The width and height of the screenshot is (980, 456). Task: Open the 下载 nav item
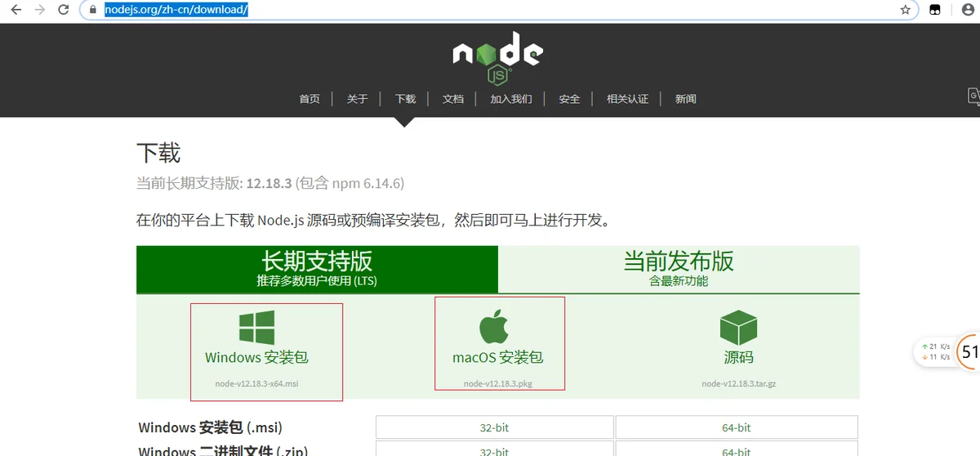point(405,99)
